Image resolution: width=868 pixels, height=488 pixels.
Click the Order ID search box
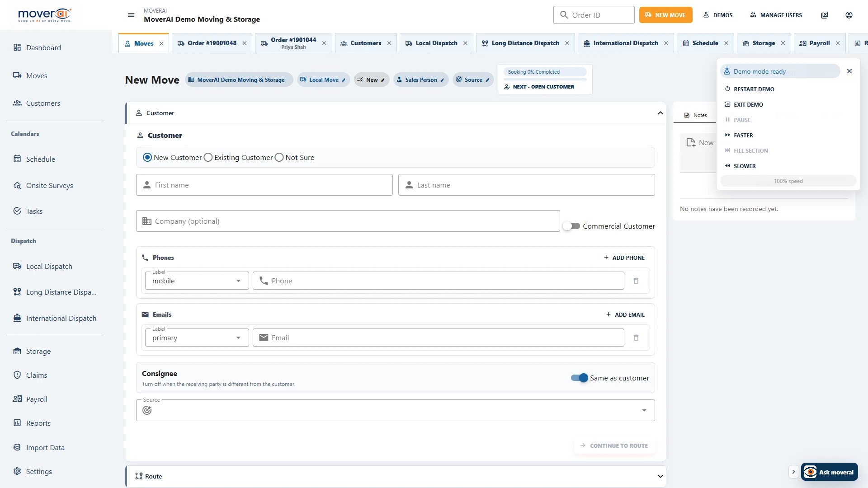coord(594,15)
